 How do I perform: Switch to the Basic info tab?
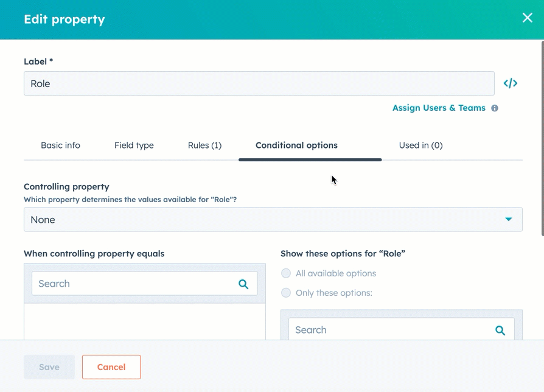[60, 145]
